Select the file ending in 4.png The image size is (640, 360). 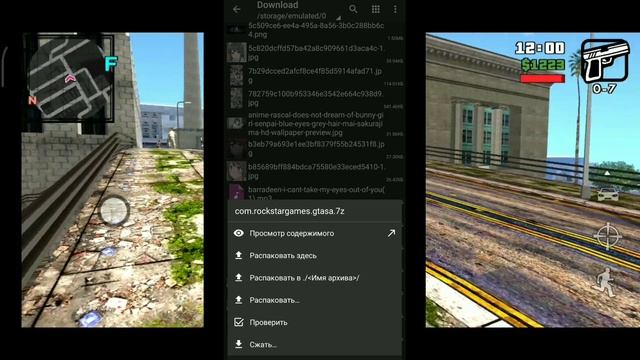pyautogui.click(x=314, y=30)
